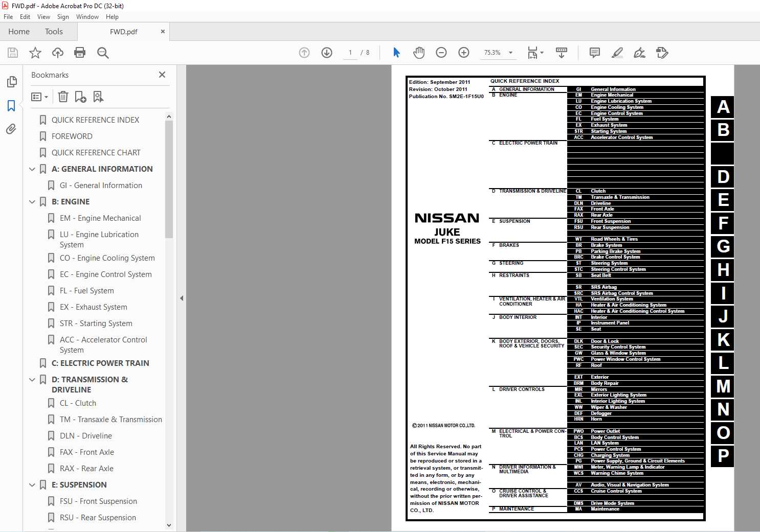Viewport: 760px width, 532px height.
Task: Close the Bookmarks panel
Action: pos(162,75)
